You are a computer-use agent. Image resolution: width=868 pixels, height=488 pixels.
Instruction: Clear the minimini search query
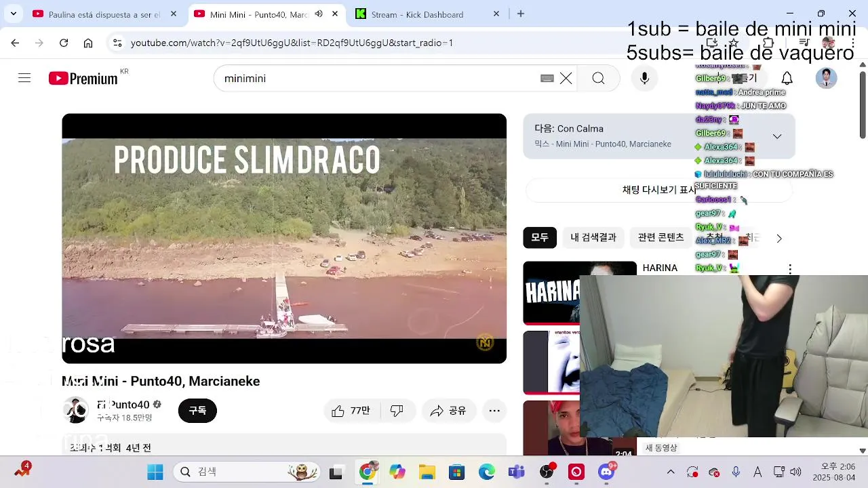coord(566,79)
